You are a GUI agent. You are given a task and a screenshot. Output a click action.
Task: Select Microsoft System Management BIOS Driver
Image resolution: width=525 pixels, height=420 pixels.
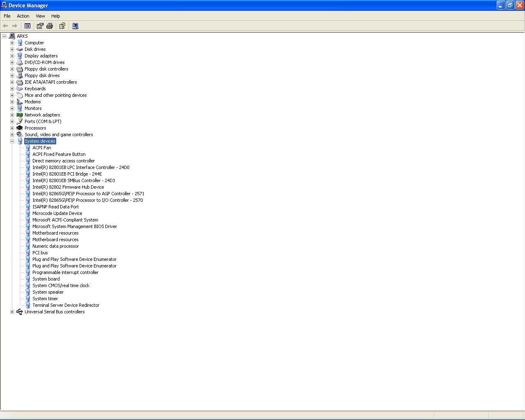coord(75,226)
